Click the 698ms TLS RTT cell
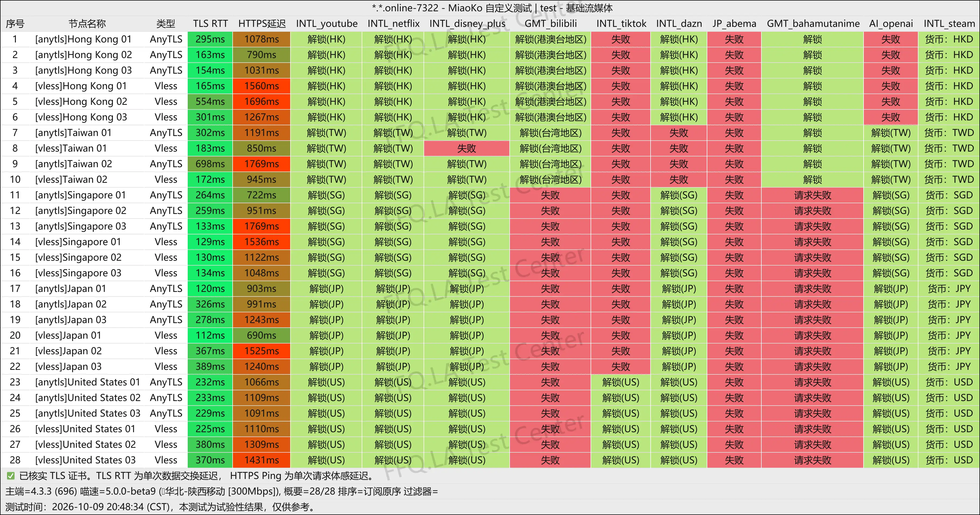The height and width of the screenshot is (515, 980). coord(210,164)
